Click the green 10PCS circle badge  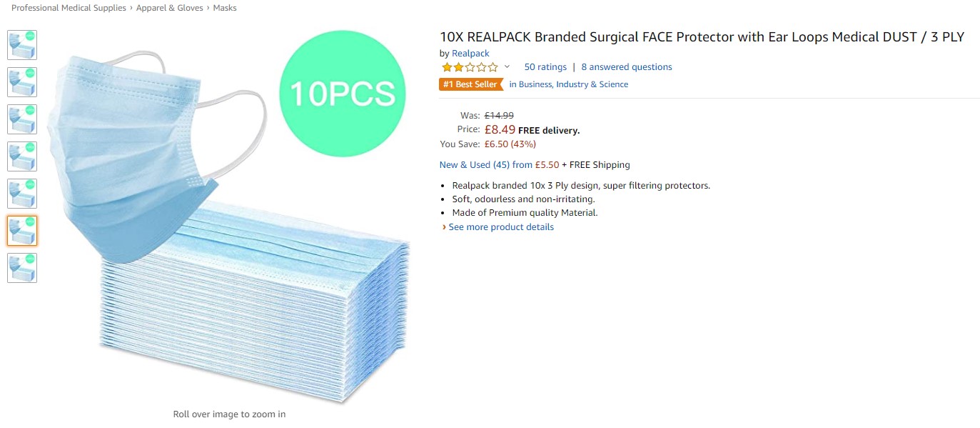coord(342,94)
